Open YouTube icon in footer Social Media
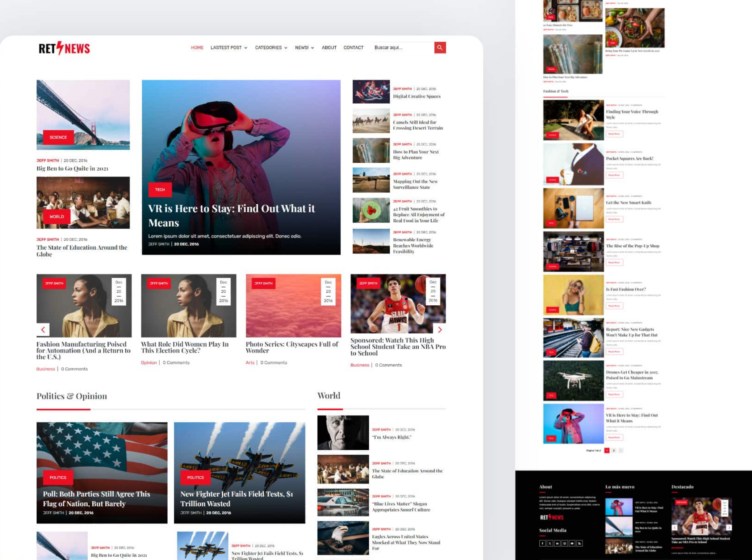The image size is (752, 560). pyautogui.click(x=572, y=543)
